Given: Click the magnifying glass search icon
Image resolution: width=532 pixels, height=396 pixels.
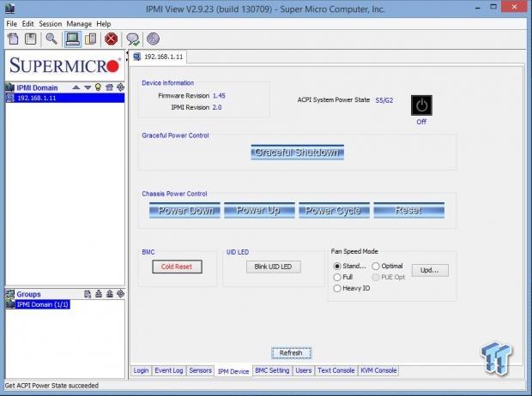Looking at the screenshot, I should pyautogui.click(x=51, y=39).
